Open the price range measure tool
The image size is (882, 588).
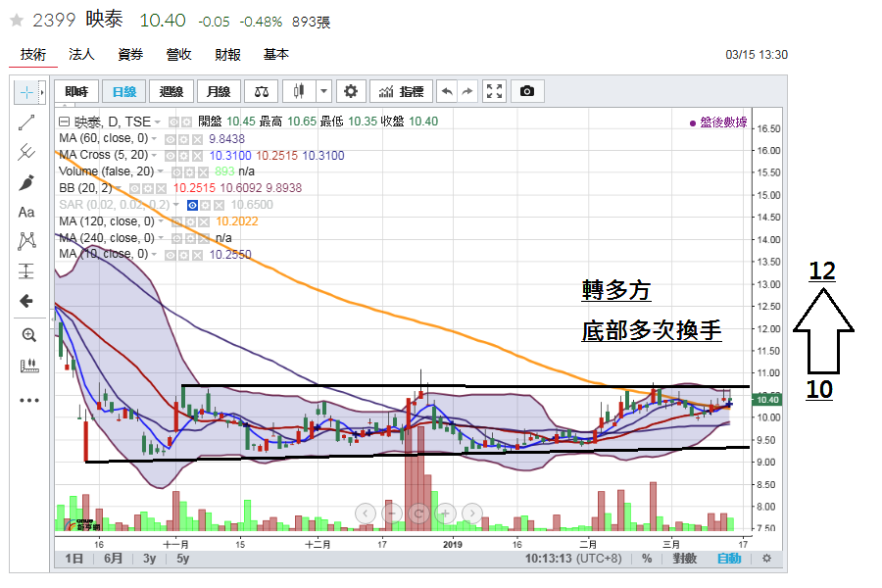[26, 271]
